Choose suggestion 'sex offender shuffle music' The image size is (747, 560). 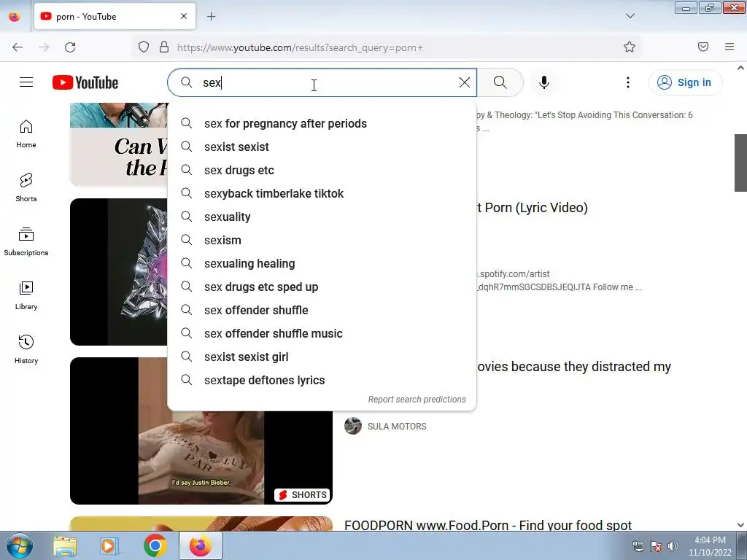pos(322,333)
